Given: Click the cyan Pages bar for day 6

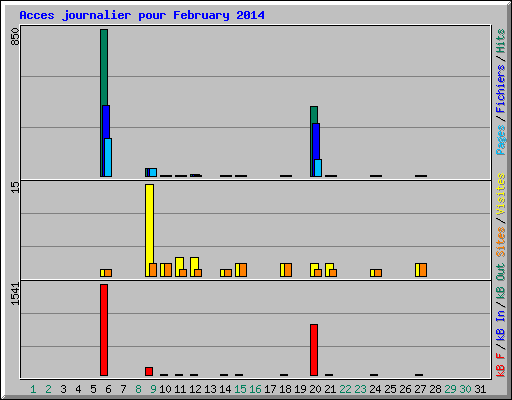Looking at the screenshot, I should 108,157.
